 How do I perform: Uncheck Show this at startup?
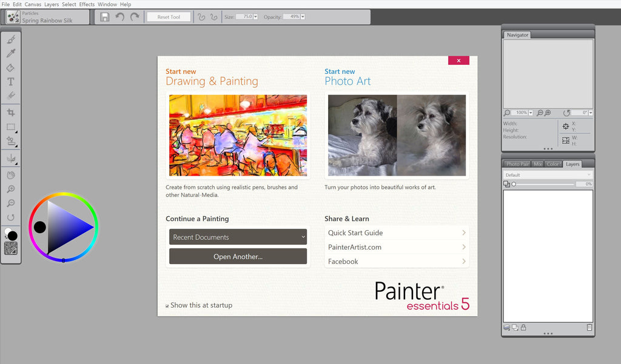[167, 306]
